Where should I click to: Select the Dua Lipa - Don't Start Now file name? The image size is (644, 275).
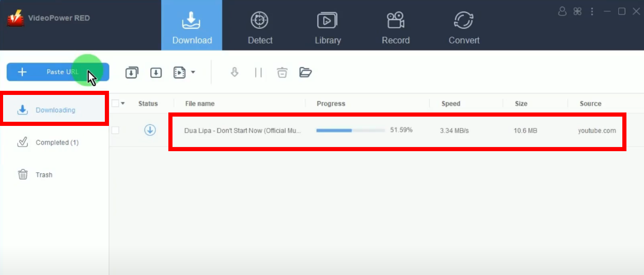click(x=243, y=131)
